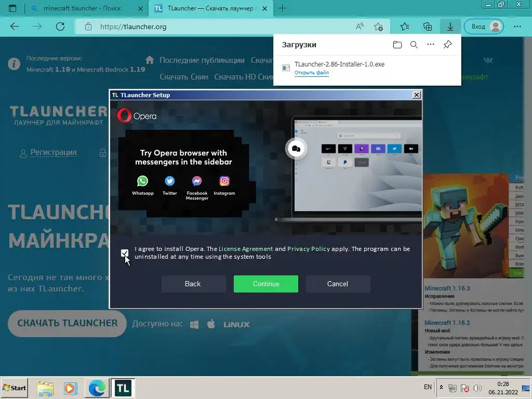Click the EN language indicator in the tray
Viewport: 532px width, 399px height.
click(428, 387)
